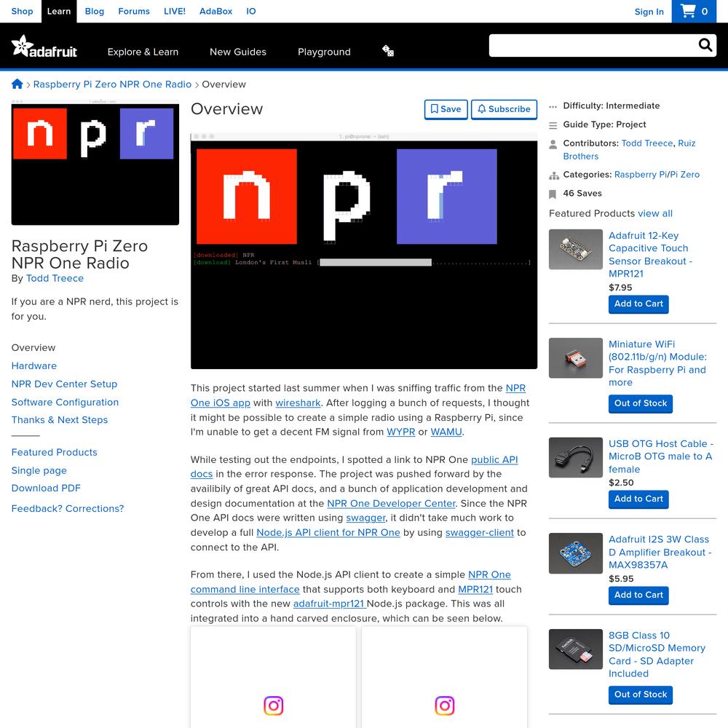The height and width of the screenshot is (728, 728).
Task: Click Out of Stock for WiFi module
Action: point(640,403)
